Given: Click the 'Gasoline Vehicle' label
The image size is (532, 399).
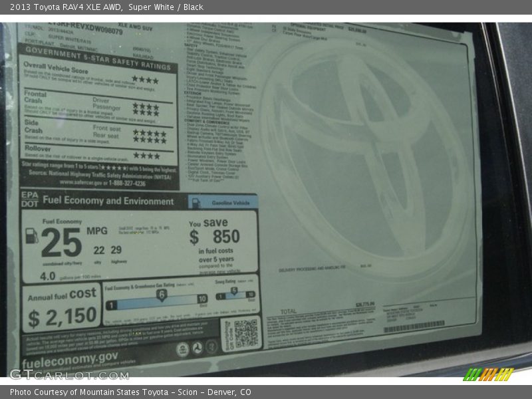Looking at the screenshot, I should click(x=231, y=203).
